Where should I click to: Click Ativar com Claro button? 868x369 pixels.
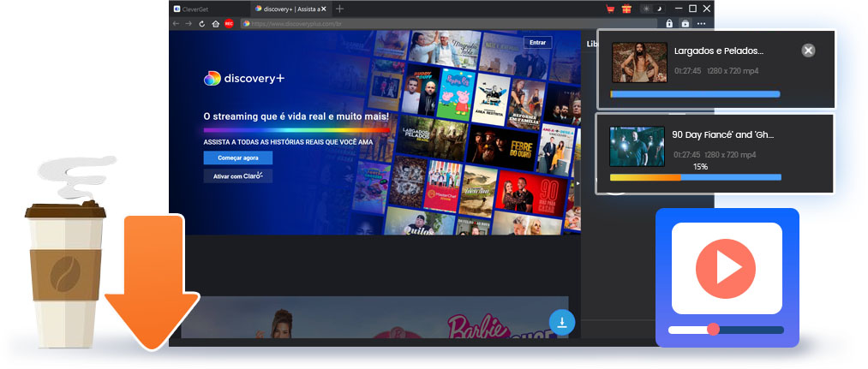point(238,176)
